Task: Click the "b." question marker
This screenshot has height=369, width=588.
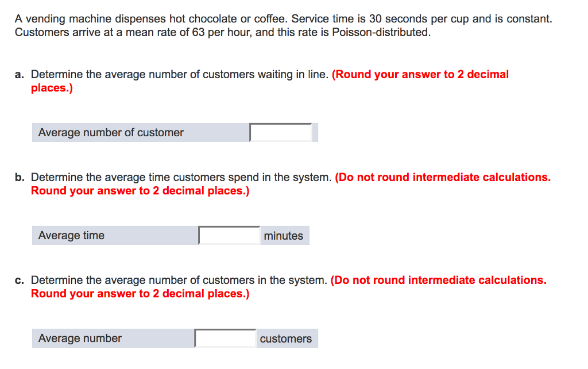Action: 20,178
